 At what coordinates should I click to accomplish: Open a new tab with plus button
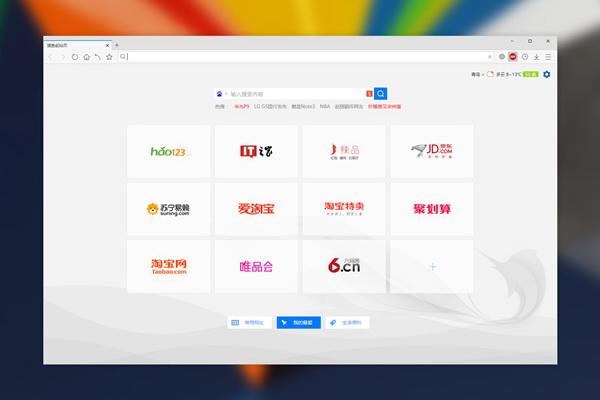117,45
